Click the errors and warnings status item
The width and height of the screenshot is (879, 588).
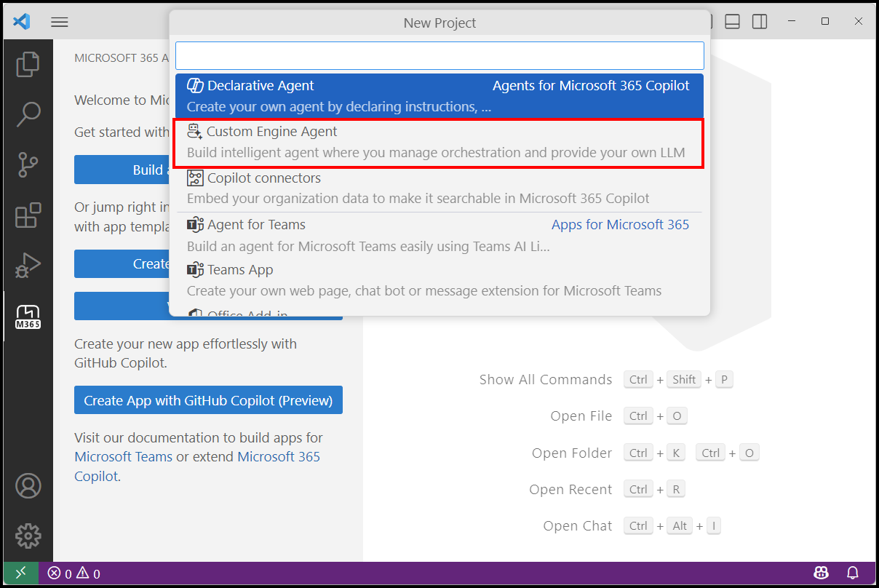coord(73,573)
